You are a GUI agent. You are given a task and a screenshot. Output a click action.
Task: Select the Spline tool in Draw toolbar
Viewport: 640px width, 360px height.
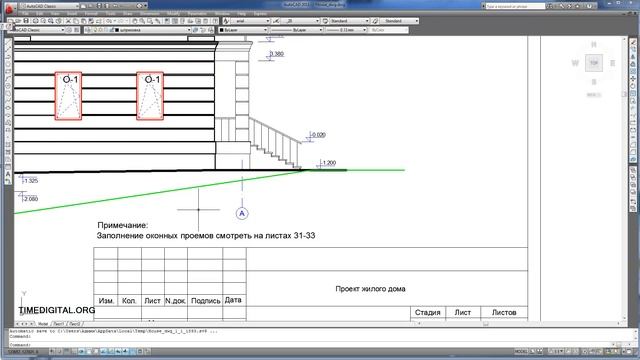click(8, 101)
